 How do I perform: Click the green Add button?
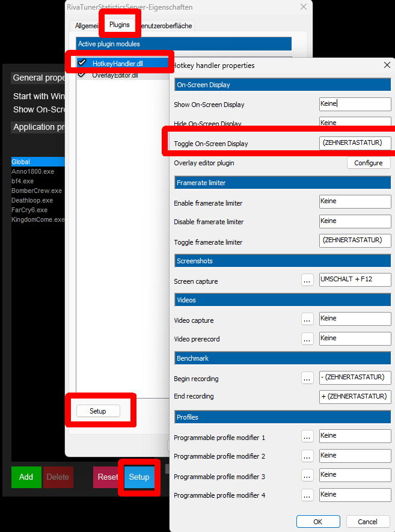pyautogui.click(x=26, y=477)
